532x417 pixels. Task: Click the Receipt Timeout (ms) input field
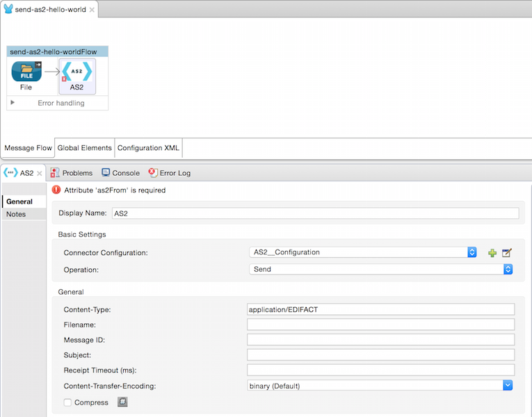(x=380, y=370)
